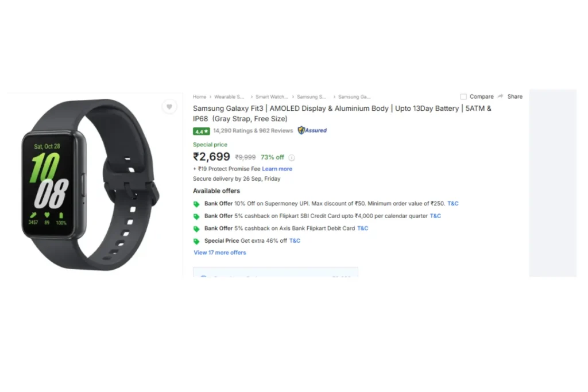Click the Flipkart Assured badge
This screenshot has height=392, width=588.
pos(312,130)
